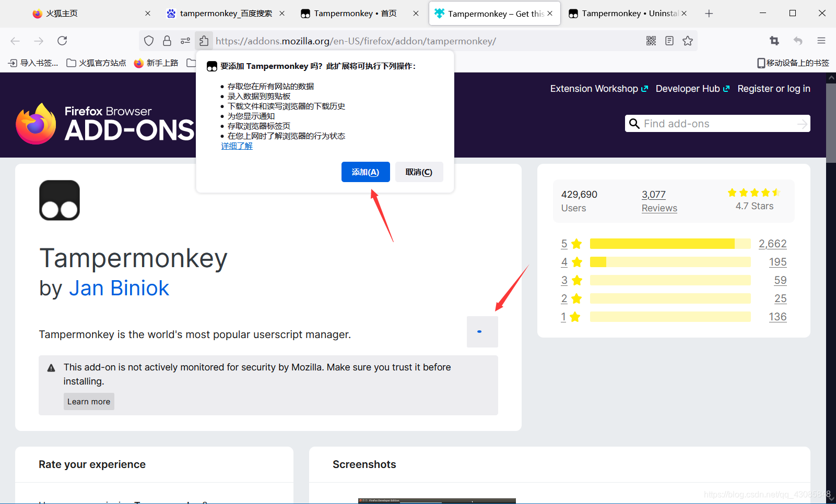Open the tracking protection shield icon
This screenshot has width=836, height=504.
(149, 41)
